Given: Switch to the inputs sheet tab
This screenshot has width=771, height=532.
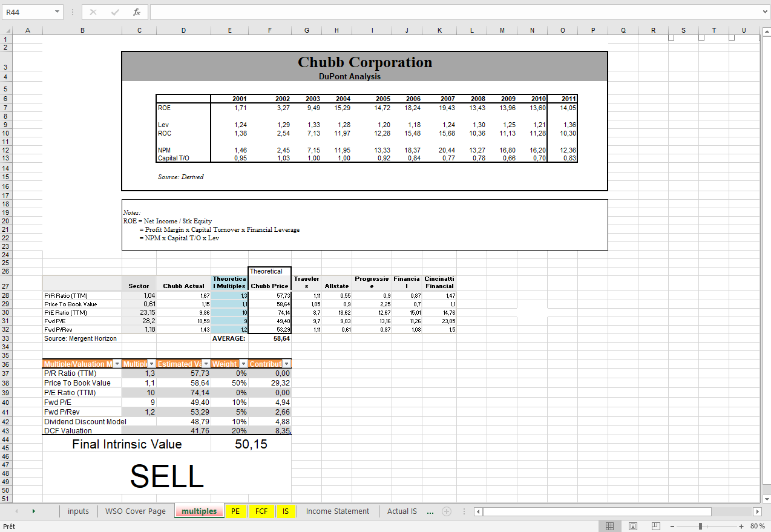Looking at the screenshot, I should click(x=78, y=511).
